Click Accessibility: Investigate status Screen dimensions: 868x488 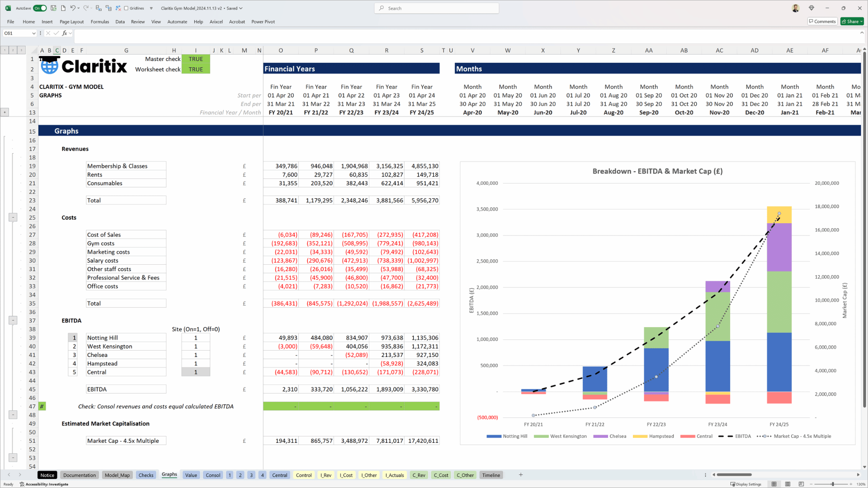point(44,484)
